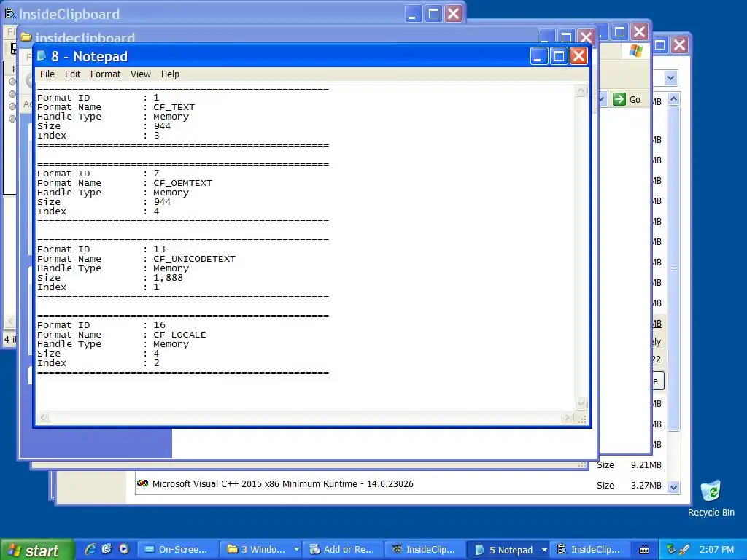Launch Internet Explorer from quick launch
747x560 pixels.
[90, 549]
